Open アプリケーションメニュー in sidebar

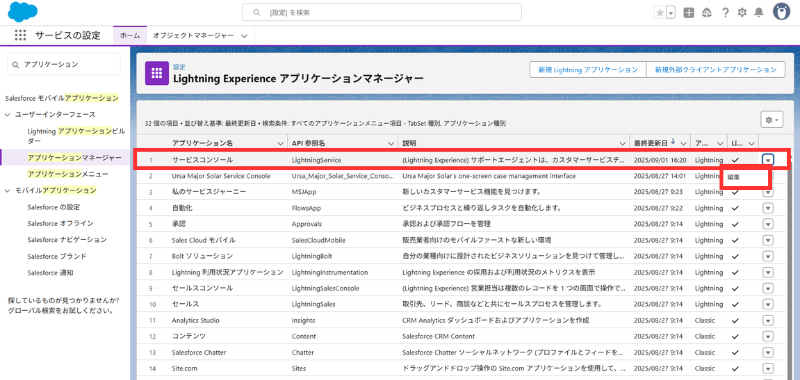coord(68,174)
